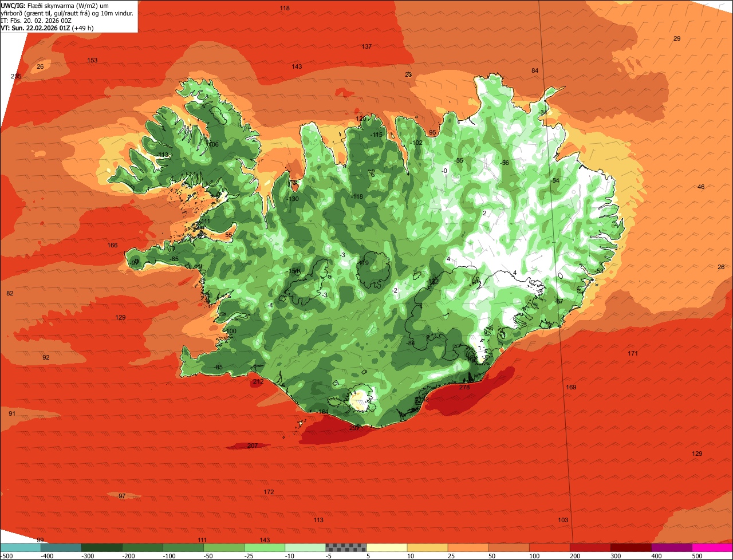Click the flux value 166 west of Iceland
The height and width of the screenshot is (560, 733).
pos(112,246)
